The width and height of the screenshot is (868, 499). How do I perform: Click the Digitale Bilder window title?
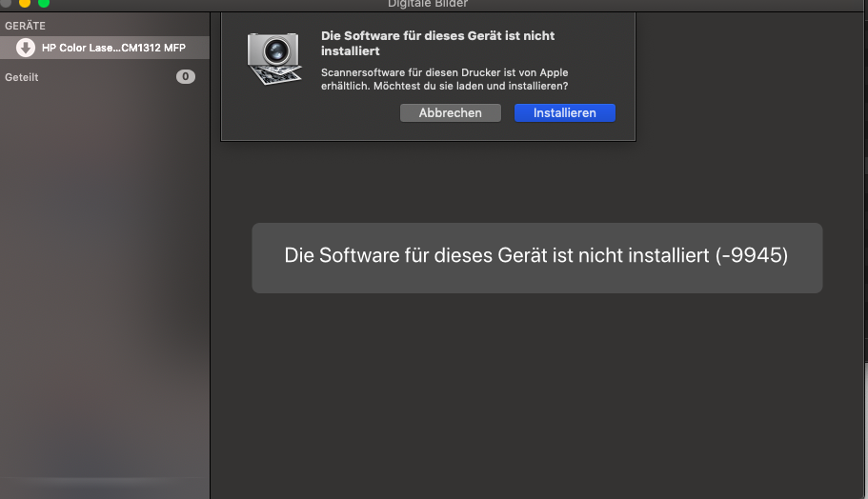[x=428, y=4]
